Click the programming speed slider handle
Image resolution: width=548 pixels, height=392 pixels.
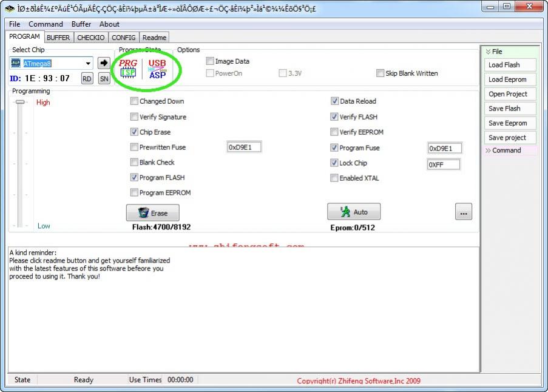pyautogui.click(x=20, y=102)
